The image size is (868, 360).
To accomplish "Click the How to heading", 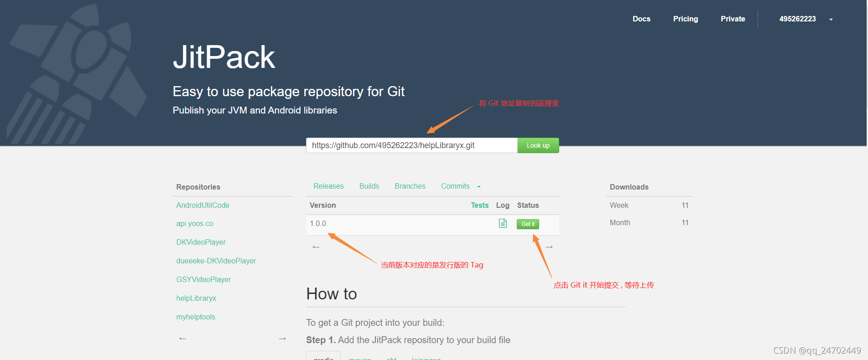I will coord(332,294).
